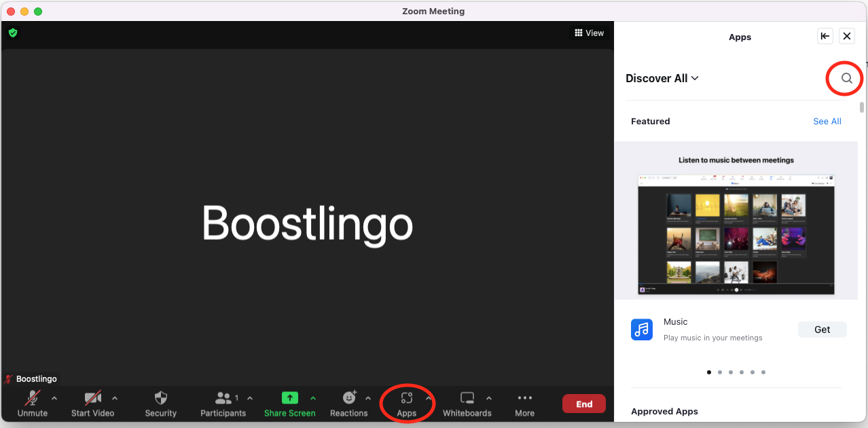Expand caret next to Apps
Screen dimensions: 868x428
(x=428, y=398)
